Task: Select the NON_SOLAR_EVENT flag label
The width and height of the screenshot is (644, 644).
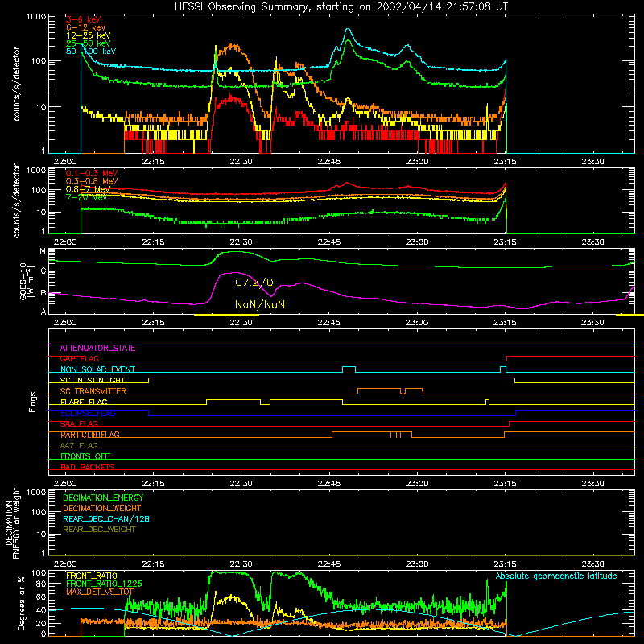Action: pos(97,369)
